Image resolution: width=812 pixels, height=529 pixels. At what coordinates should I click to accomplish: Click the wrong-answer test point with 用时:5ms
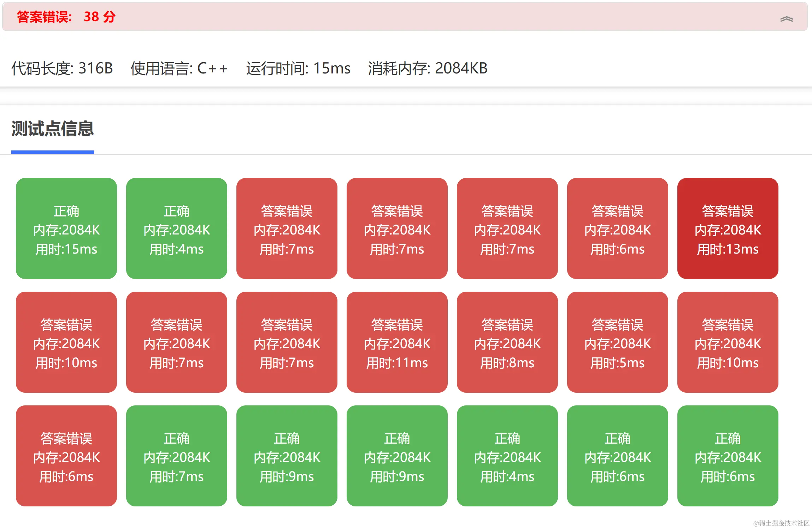coord(617,342)
